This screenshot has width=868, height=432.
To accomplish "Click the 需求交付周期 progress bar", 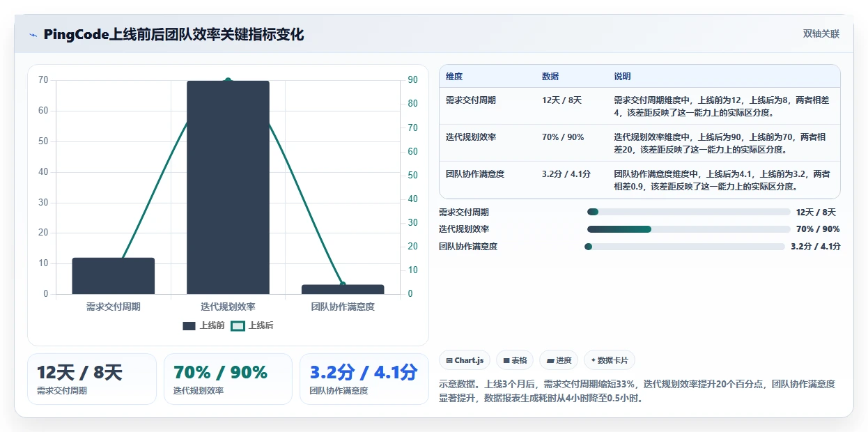I will tap(689, 212).
